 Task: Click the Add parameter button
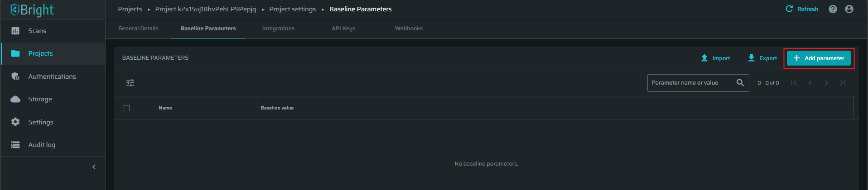819,58
